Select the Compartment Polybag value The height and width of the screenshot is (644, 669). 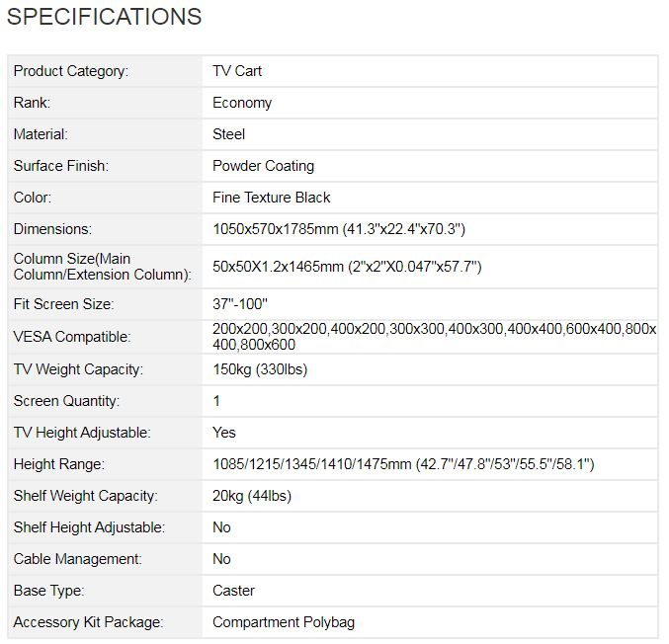[x=284, y=622]
